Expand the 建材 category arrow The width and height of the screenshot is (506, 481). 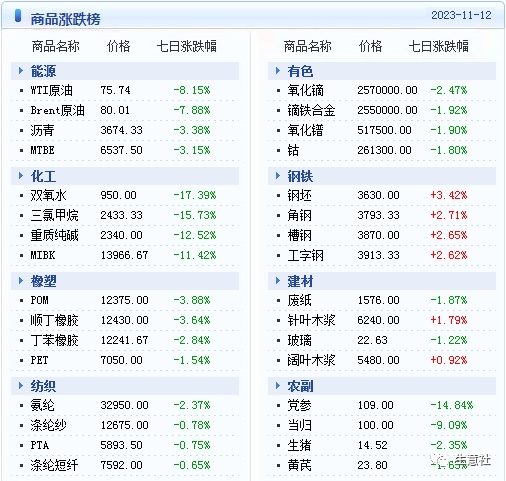click(x=278, y=281)
